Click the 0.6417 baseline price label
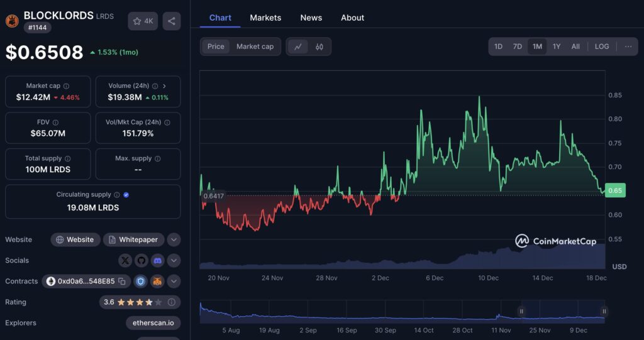644x340 pixels. 214,196
